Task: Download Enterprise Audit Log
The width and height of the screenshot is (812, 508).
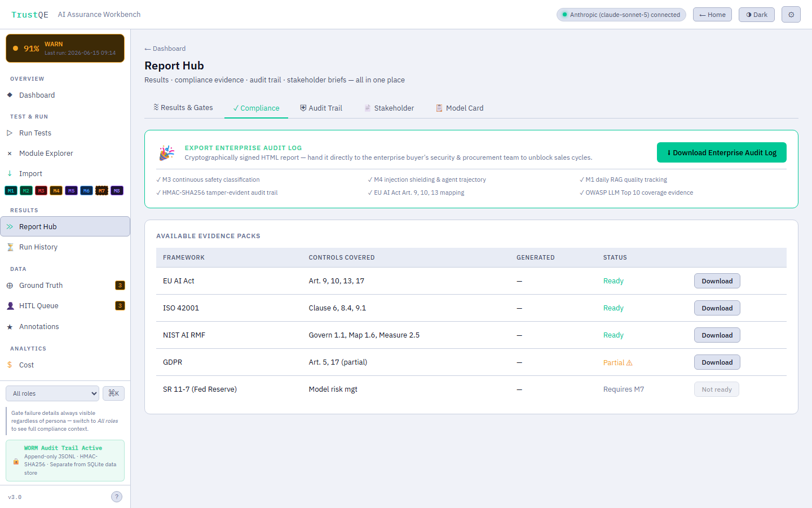Action: 722,152
